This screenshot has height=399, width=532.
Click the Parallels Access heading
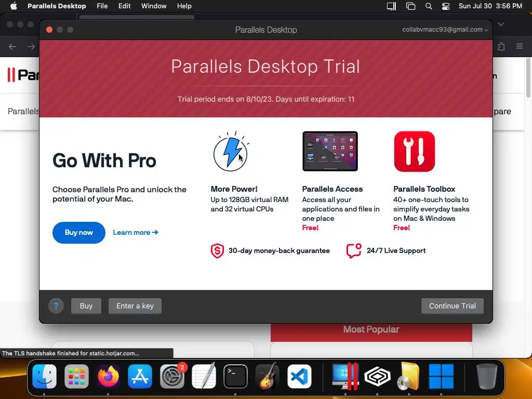(332, 189)
